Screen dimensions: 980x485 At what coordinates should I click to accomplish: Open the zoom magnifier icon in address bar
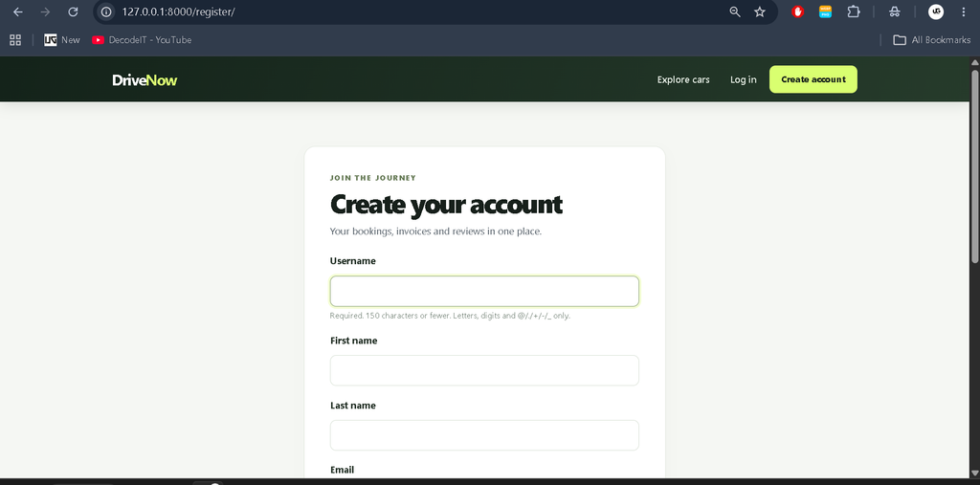735,11
